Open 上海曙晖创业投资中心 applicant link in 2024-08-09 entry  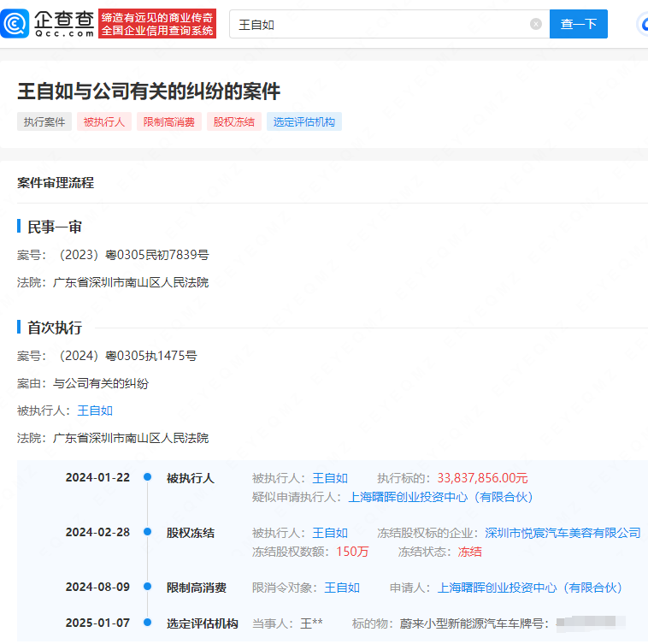click(x=529, y=588)
